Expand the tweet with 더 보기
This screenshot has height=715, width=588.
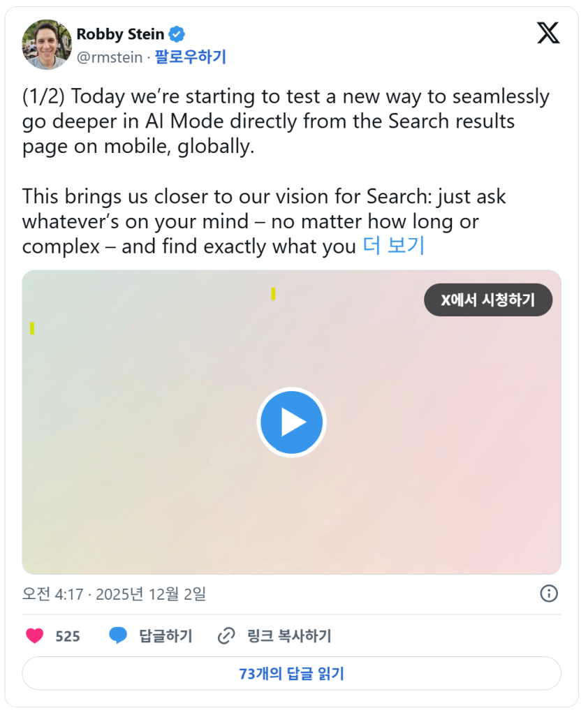[393, 246]
